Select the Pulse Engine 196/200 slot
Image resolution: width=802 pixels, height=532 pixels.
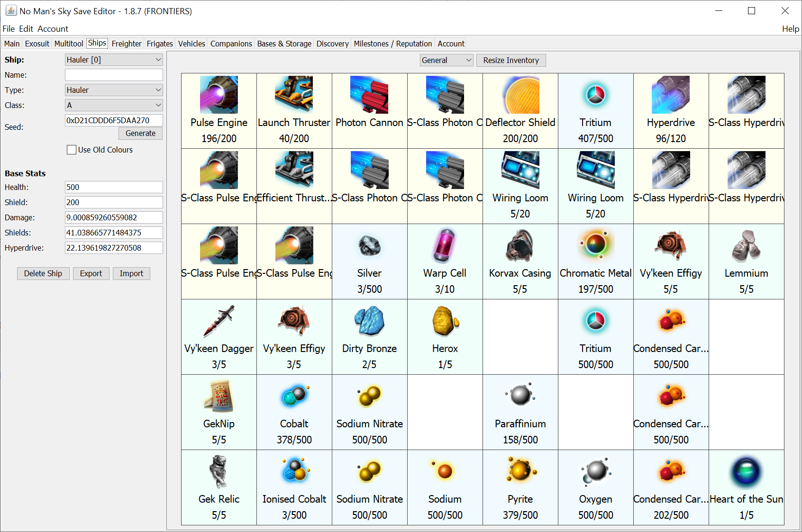click(219, 111)
